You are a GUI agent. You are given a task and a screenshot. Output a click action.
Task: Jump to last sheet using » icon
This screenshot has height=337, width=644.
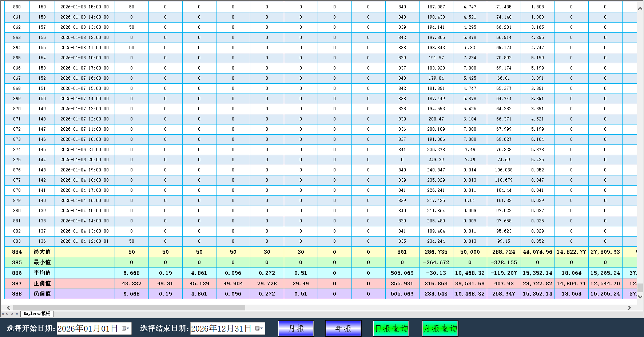click(17, 313)
